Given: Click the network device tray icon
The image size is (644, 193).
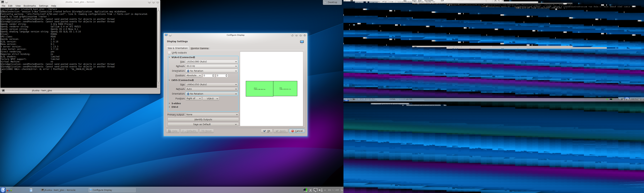Looking at the screenshot, I should tap(305, 190).
